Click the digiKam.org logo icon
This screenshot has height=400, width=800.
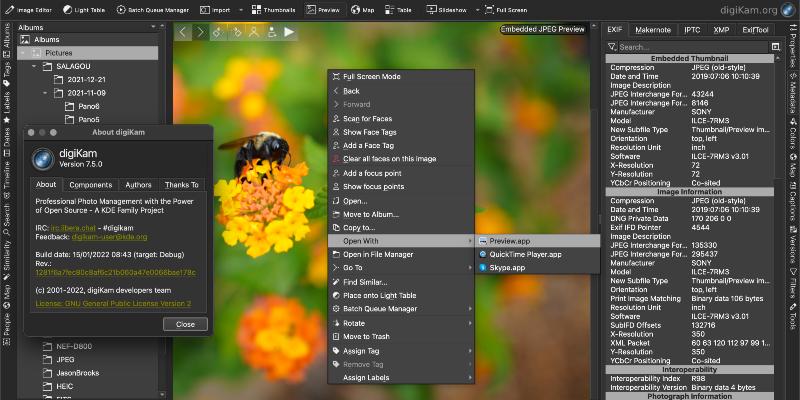pyautogui.click(x=790, y=10)
